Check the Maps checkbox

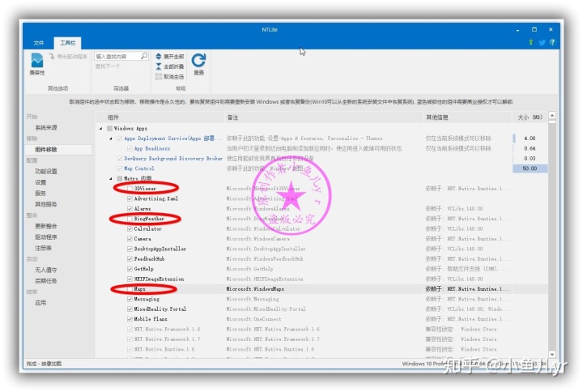[130, 289]
